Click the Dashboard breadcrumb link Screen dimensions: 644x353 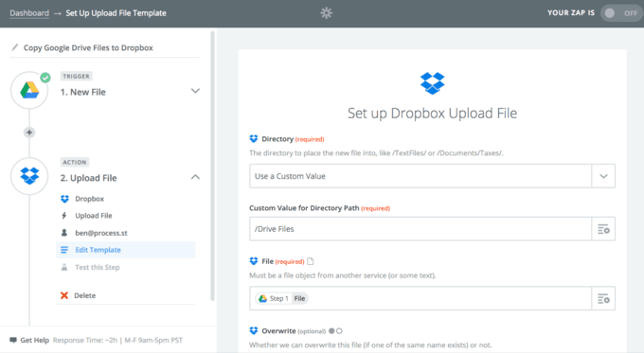29,13
